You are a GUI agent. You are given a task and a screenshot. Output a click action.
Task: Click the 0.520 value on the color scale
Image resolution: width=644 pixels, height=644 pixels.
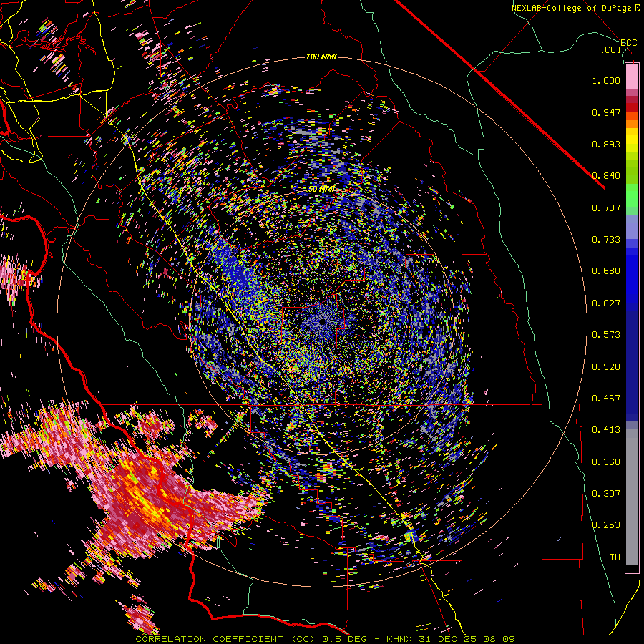coord(606,367)
